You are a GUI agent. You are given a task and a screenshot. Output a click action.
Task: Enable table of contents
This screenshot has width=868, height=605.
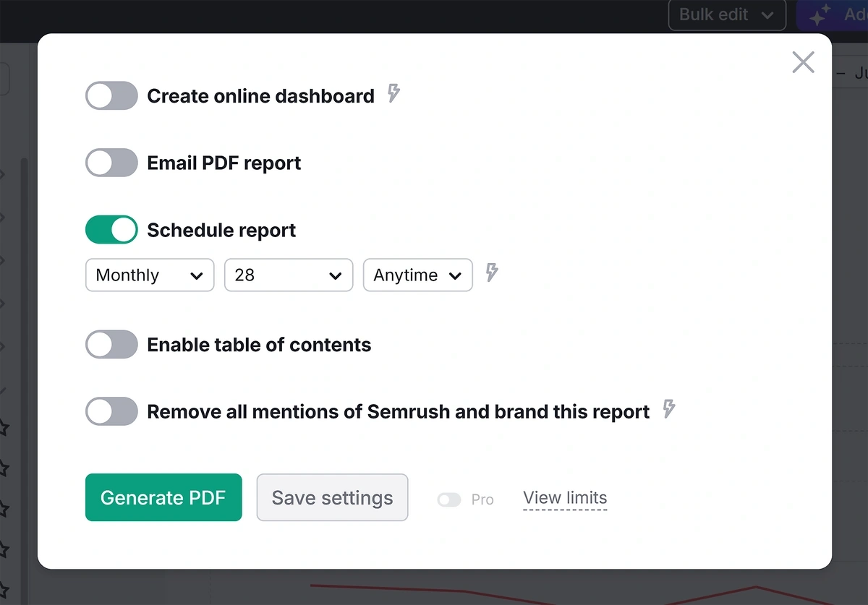click(x=111, y=344)
